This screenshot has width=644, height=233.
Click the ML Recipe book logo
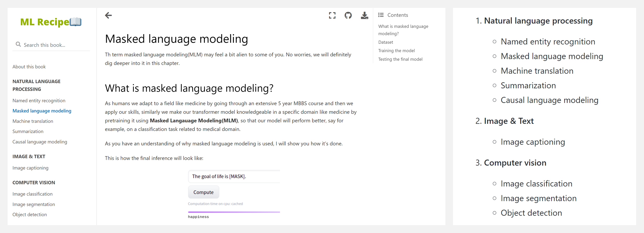point(51,22)
